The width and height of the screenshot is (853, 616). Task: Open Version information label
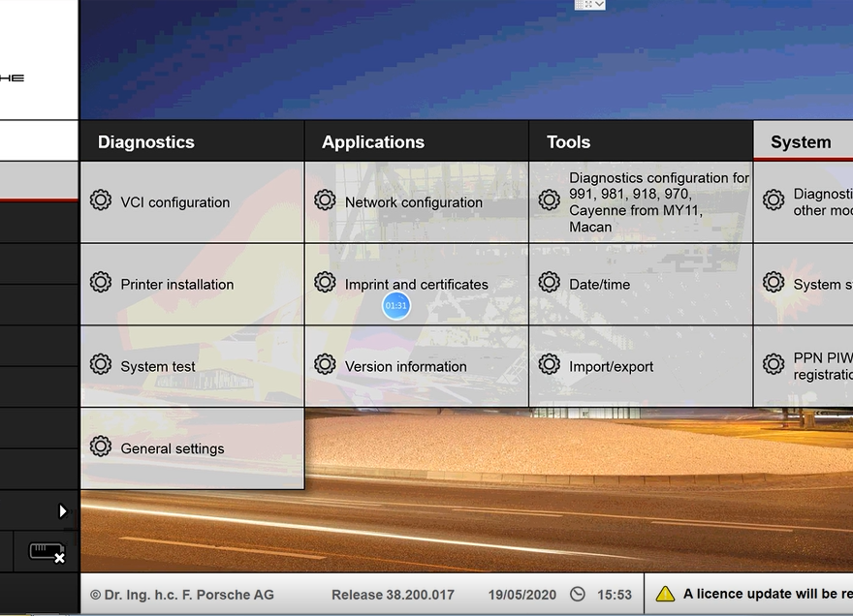(406, 366)
